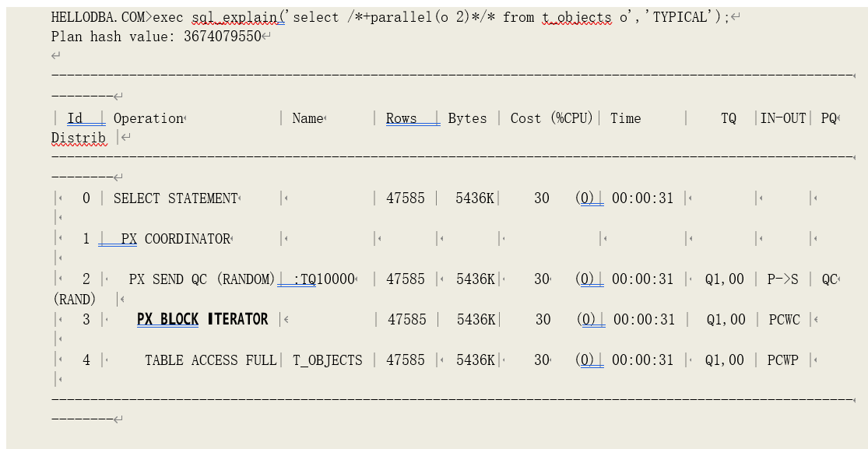Click the :TQ10000 name value
The height and width of the screenshot is (449, 868).
(324, 279)
